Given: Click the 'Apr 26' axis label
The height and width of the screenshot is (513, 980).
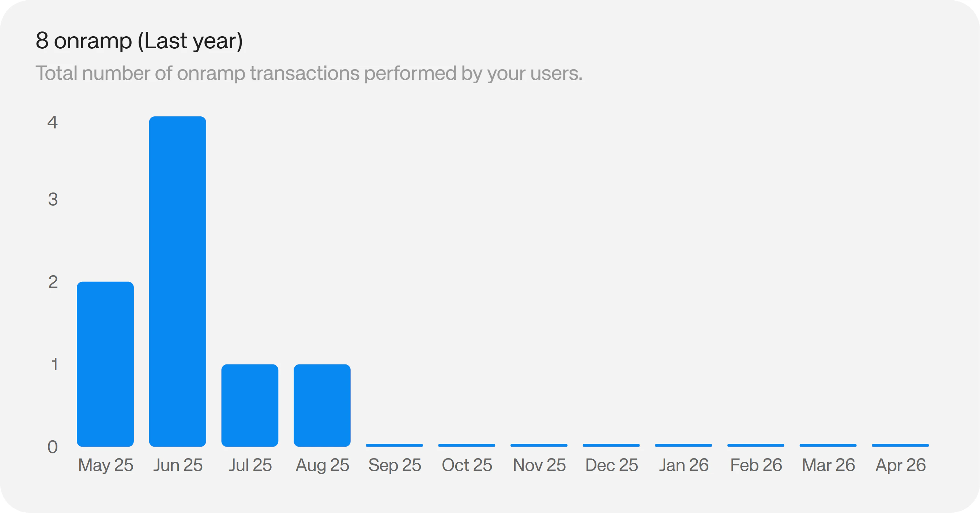Looking at the screenshot, I should coord(901,466).
